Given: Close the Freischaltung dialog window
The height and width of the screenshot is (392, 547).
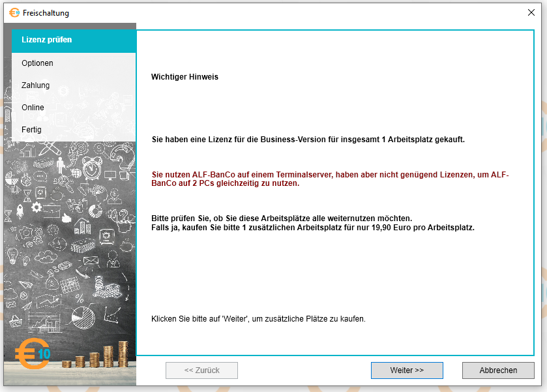Looking at the screenshot, I should click(x=531, y=12).
